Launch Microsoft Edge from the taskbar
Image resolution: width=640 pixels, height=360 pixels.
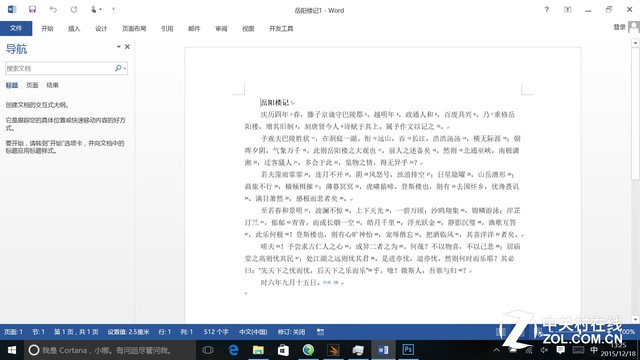[233, 350]
